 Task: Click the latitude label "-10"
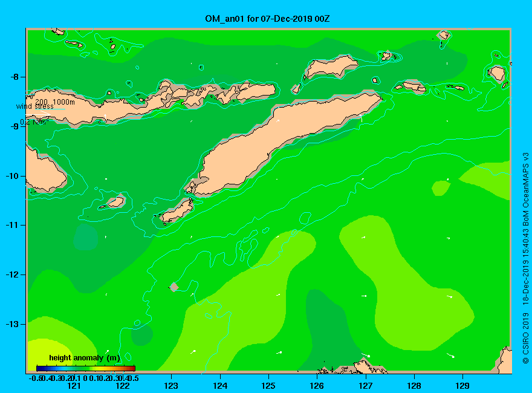point(12,176)
